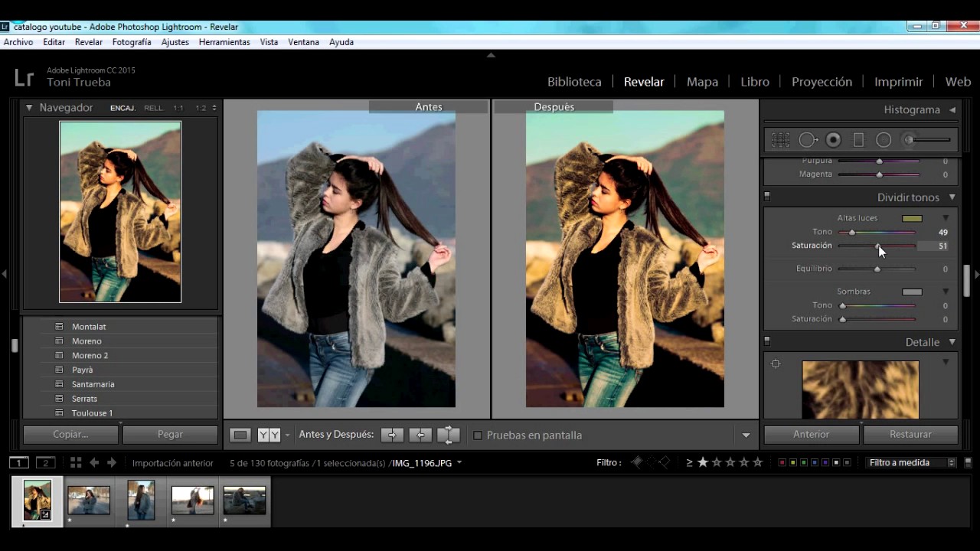Open second window display button 2
This screenshot has width=980, height=551.
click(46, 462)
